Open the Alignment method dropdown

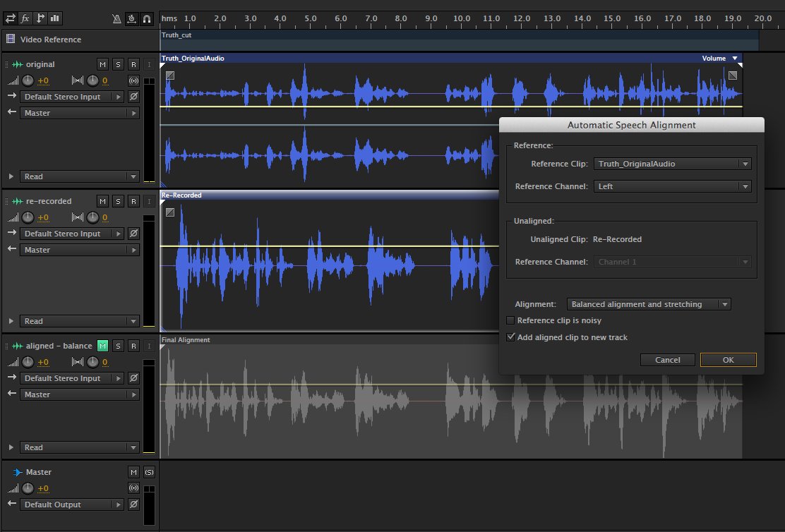click(x=726, y=304)
